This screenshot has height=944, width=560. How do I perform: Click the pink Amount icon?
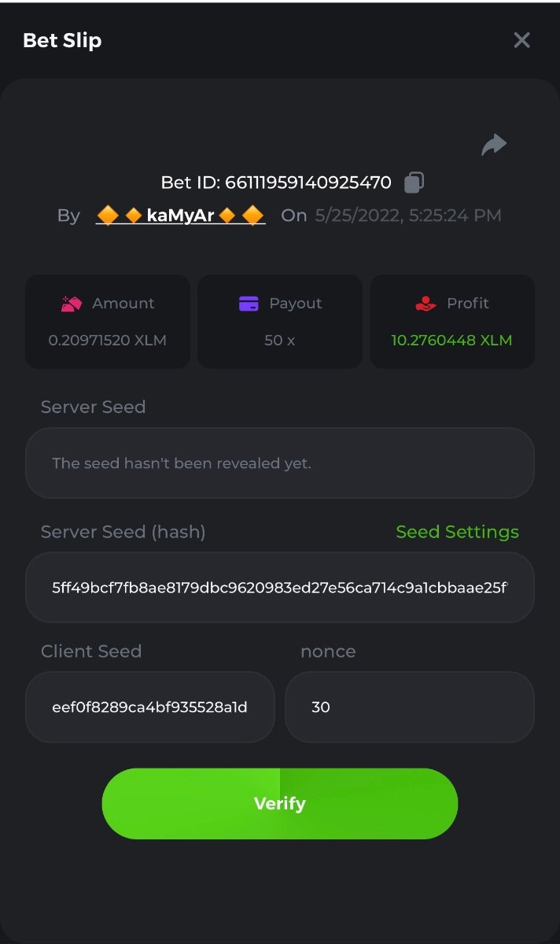(72, 304)
